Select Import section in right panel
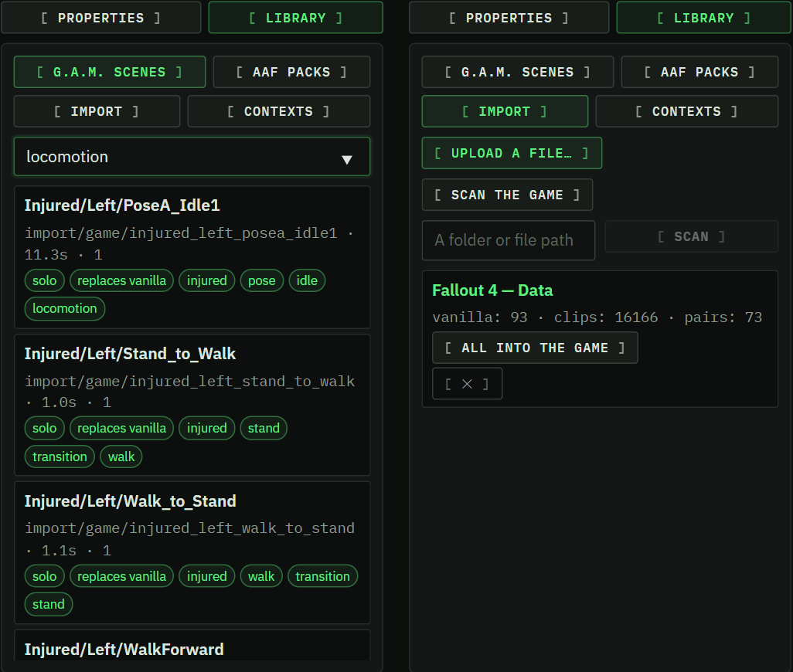Viewport: 793px width, 672px height. click(505, 111)
